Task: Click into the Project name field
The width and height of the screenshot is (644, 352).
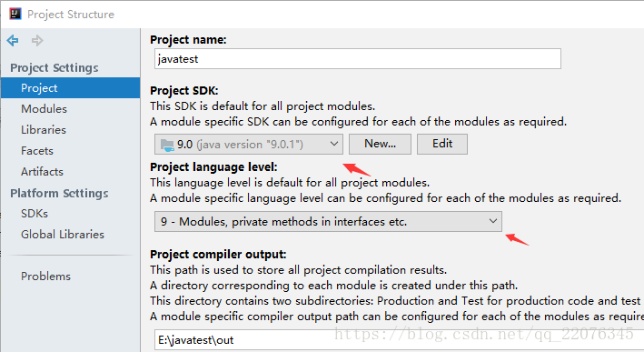Action: tap(358, 59)
